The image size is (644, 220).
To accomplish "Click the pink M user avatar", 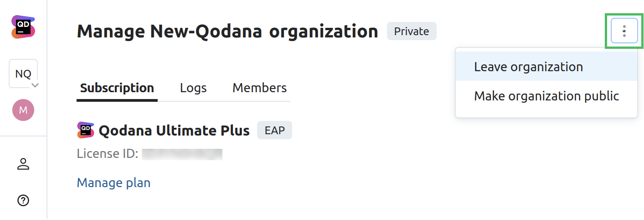I will pyautogui.click(x=23, y=110).
